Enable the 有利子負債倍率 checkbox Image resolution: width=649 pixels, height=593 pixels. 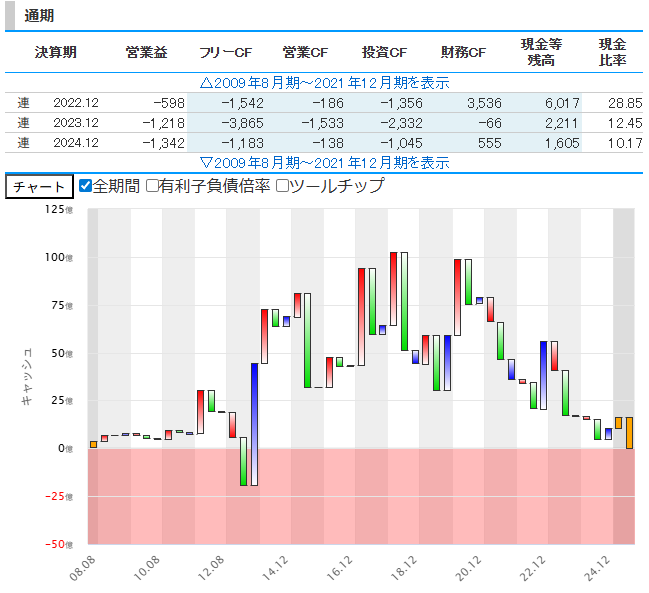coord(152,186)
